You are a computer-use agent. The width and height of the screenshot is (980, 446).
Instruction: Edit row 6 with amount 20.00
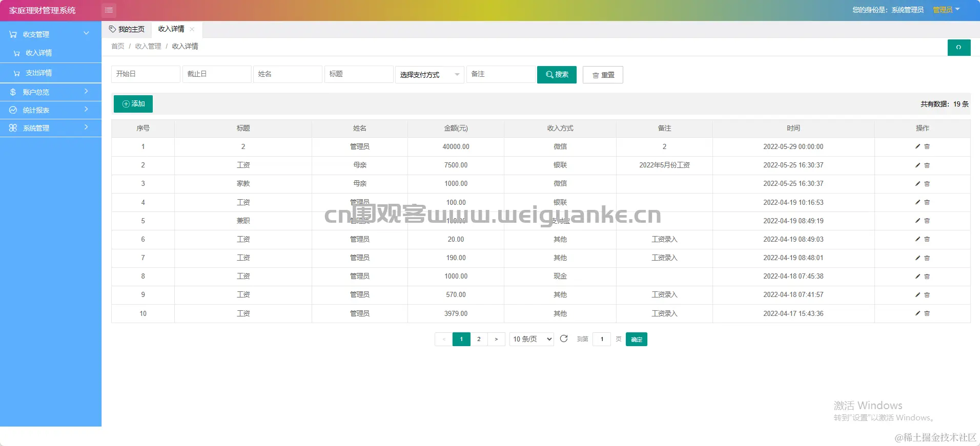pos(917,239)
